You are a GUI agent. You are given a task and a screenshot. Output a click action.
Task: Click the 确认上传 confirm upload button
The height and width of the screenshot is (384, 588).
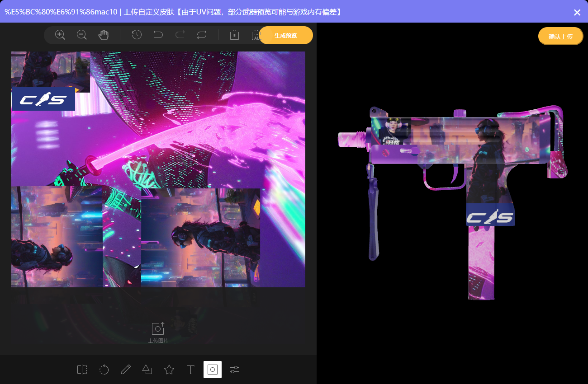click(560, 36)
